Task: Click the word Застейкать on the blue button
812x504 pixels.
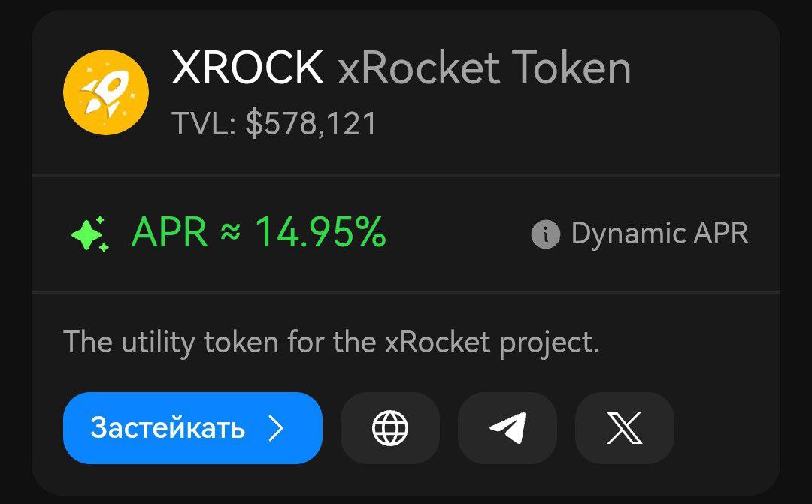Action: pos(167,428)
